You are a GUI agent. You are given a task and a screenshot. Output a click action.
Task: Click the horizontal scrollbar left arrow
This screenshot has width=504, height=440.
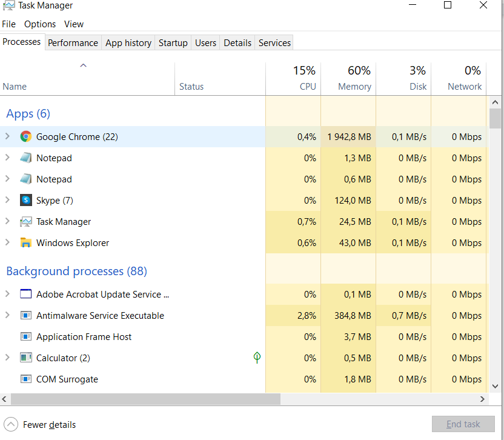[x=4, y=399]
